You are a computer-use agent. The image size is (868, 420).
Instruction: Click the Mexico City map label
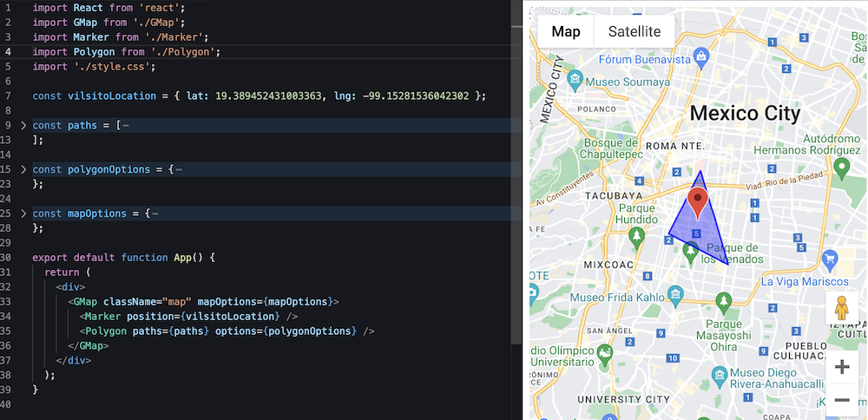[x=745, y=114]
